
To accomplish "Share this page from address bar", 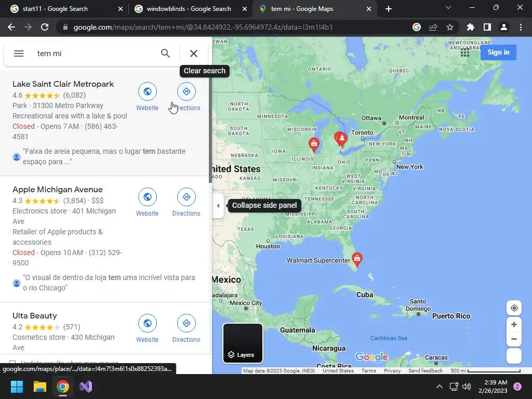I will coord(433,27).
